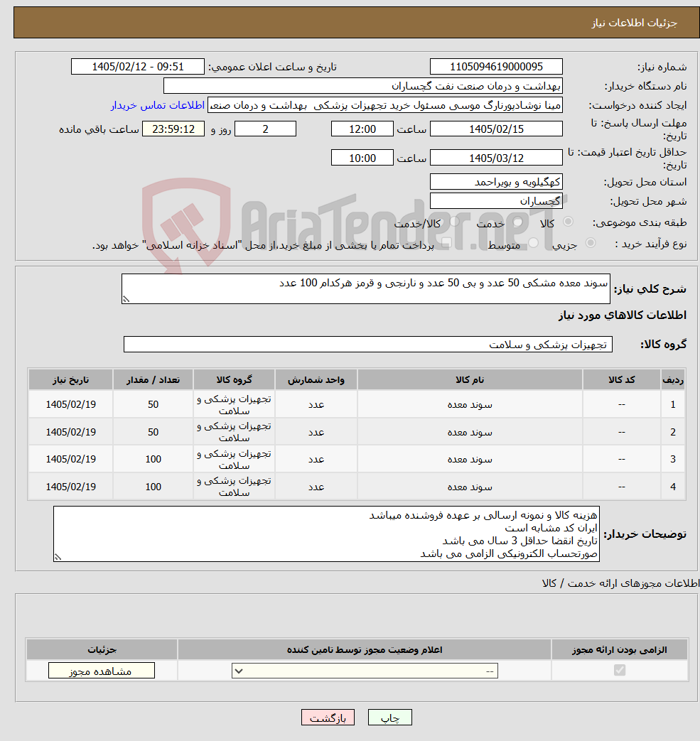
Task: Click the جزئیات اطلاعات نیاز page title
Action: (635, 23)
